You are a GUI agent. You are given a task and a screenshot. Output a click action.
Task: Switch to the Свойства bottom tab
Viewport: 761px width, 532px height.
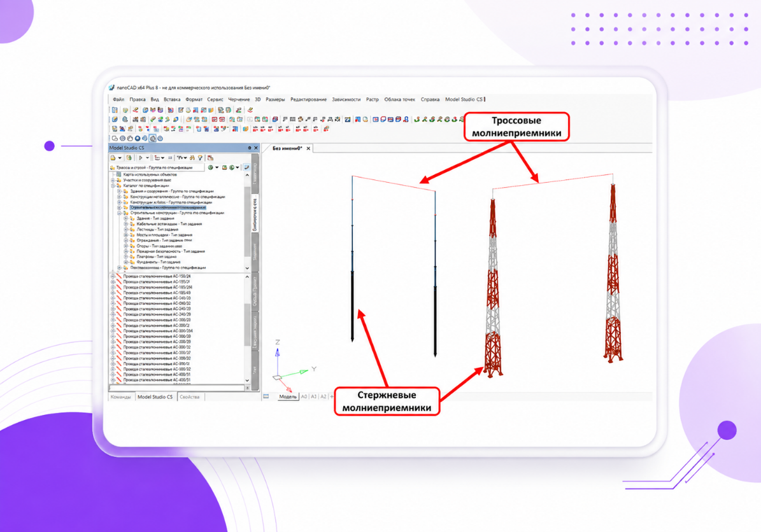[189, 396]
